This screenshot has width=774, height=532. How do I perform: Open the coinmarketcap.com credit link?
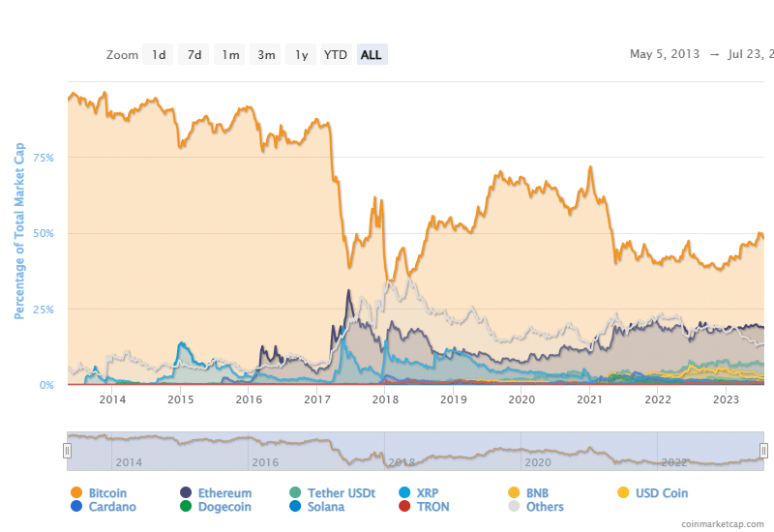coord(723,524)
